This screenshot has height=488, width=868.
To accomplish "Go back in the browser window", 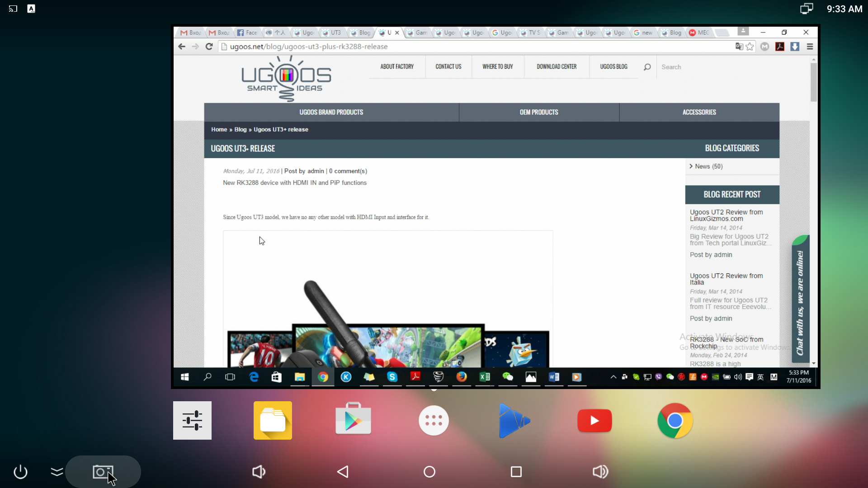I will 182,47.
